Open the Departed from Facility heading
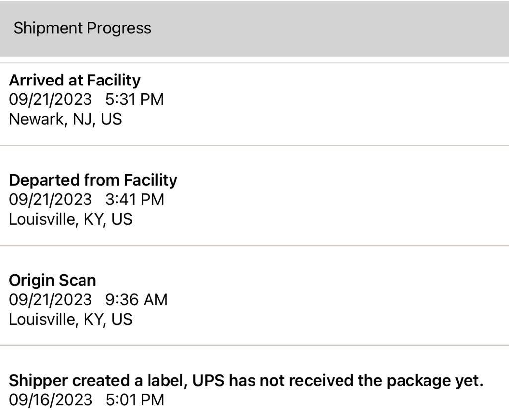This screenshot has width=509, height=420. point(93,180)
